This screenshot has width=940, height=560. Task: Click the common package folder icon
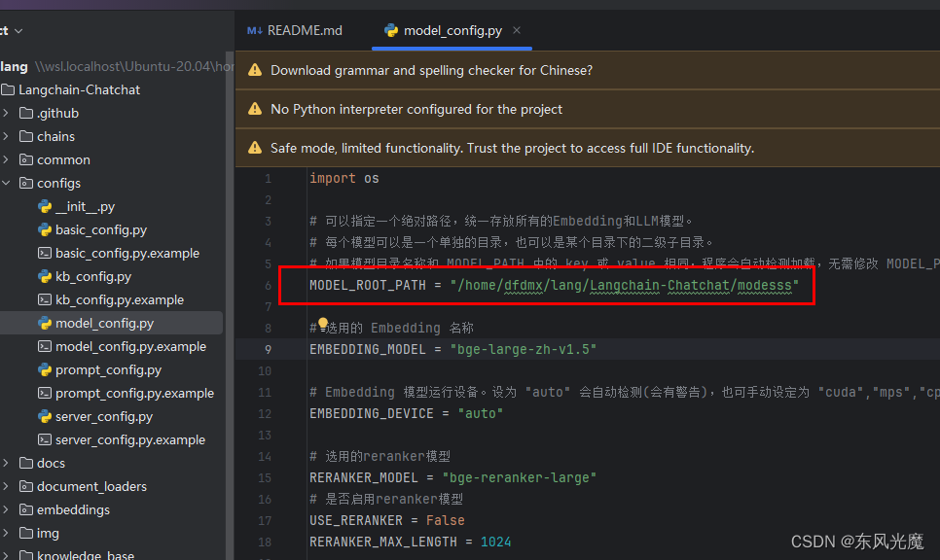[x=26, y=159]
